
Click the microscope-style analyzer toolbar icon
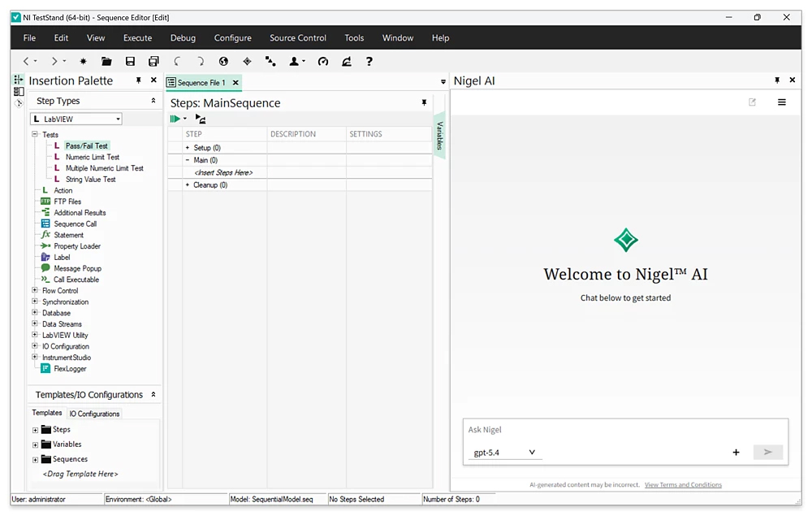347,61
